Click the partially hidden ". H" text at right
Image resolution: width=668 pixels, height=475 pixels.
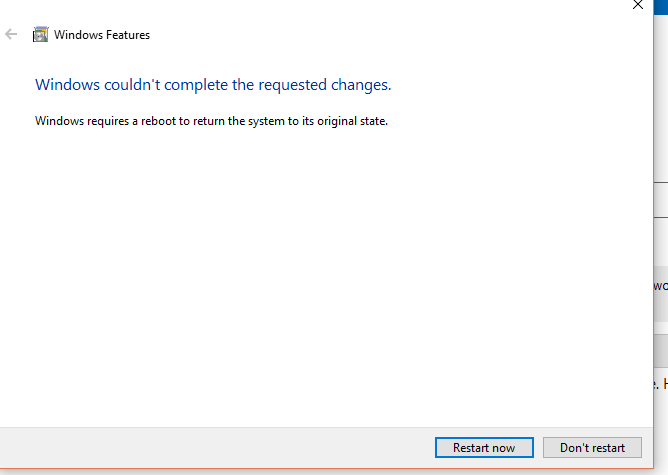661,384
